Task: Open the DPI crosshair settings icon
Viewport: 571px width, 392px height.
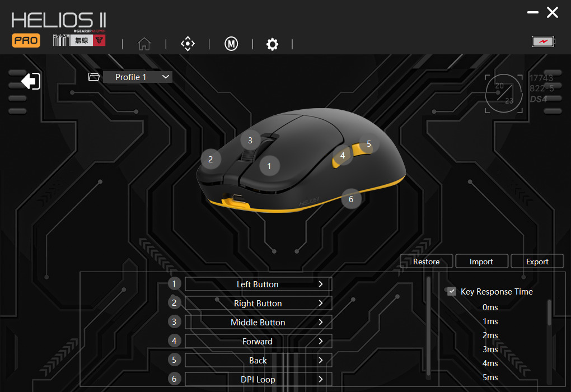Action: tap(188, 44)
